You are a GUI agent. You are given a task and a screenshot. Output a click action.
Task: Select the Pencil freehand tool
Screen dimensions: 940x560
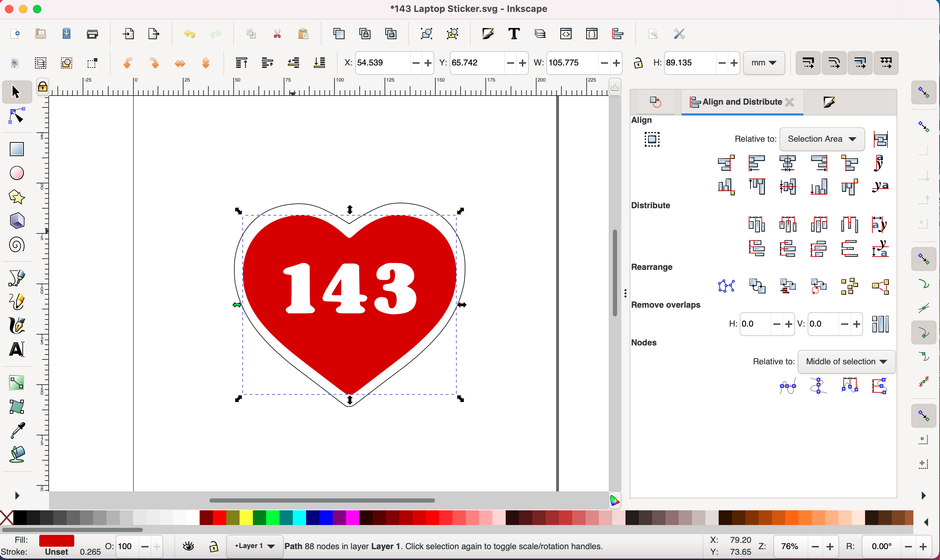coord(16,302)
